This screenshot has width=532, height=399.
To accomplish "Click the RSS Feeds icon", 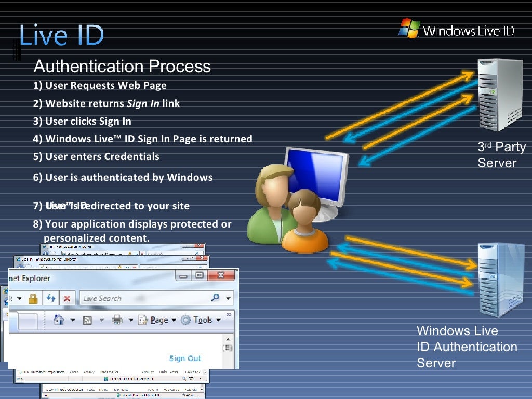I will pyautogui.click(x=87, y=320).
